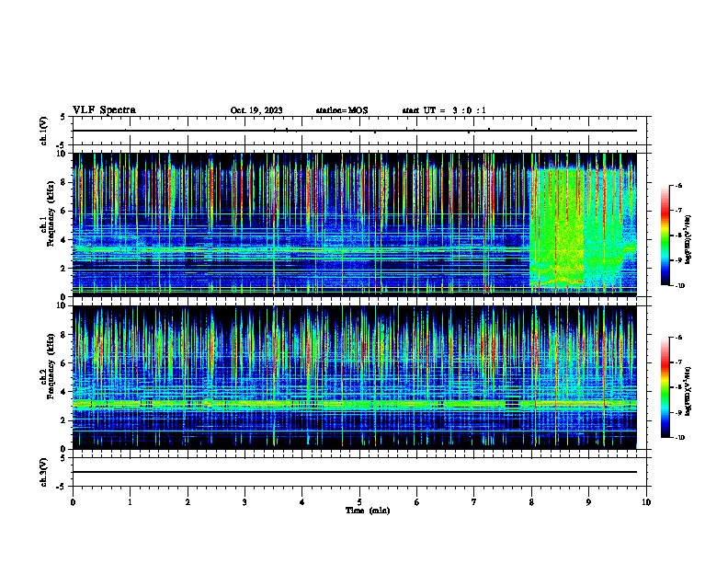Click the ch.2 frequency axis tick '6'

[x=64, y=363]
